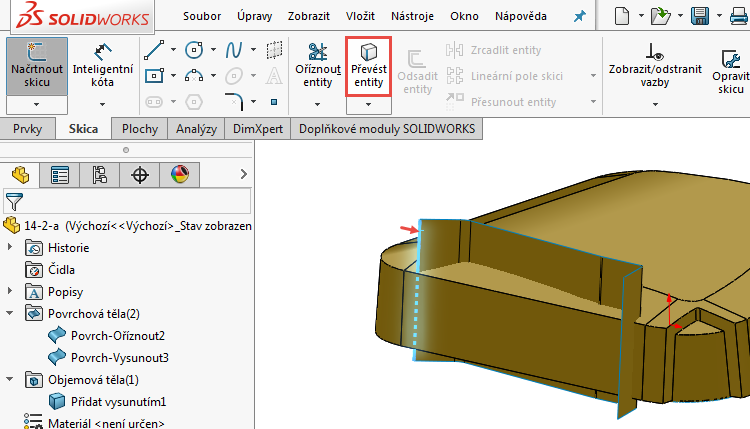Open dropdown arrow beside Line tool
The width and height of the screenshot is (750, 429).
tap(173, 49)
